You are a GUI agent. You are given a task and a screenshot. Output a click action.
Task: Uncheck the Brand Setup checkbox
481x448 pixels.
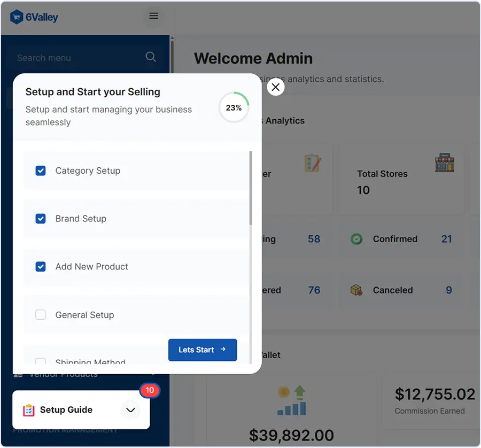[41, 219]
